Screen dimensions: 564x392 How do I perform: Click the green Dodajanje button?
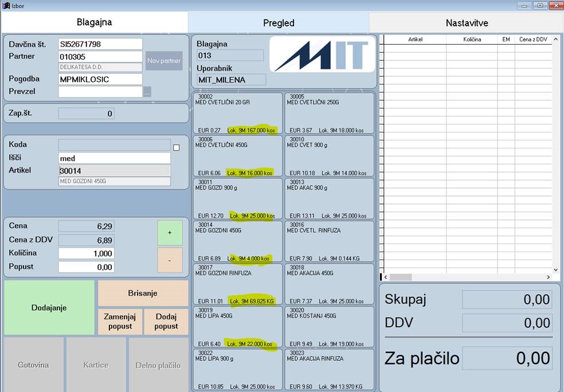49,308
